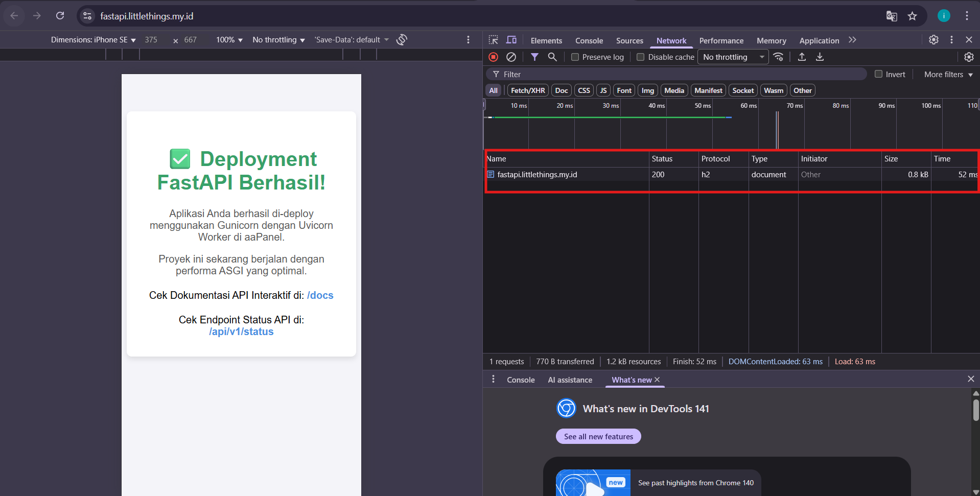This screenshot has height=496, width=980.
Task: Filter requests by Font type
Action: pos(624,90)
